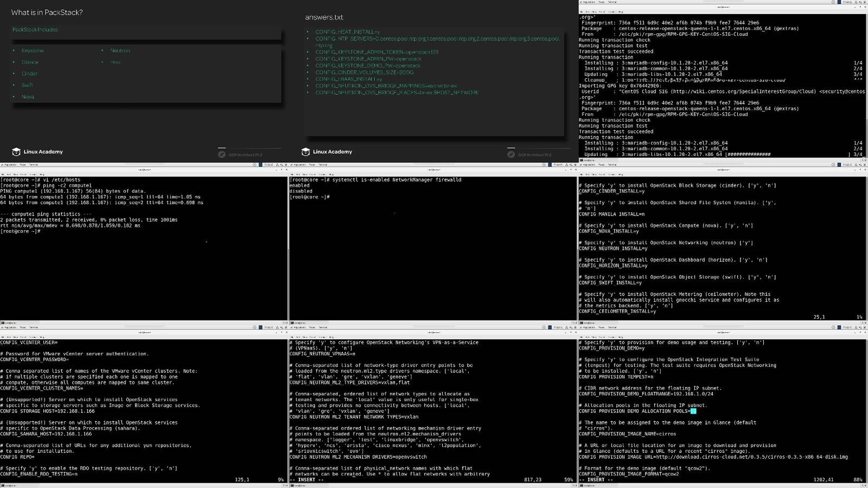Click the vim cursor position '25,1'
This screenshot has height=488, width=868.
pos(819,317)
